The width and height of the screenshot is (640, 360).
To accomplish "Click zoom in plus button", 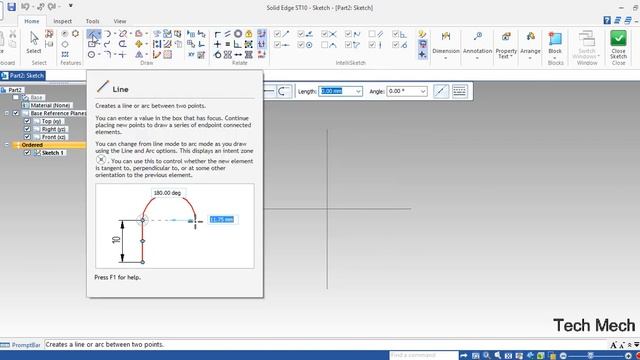I will (628, 356).
